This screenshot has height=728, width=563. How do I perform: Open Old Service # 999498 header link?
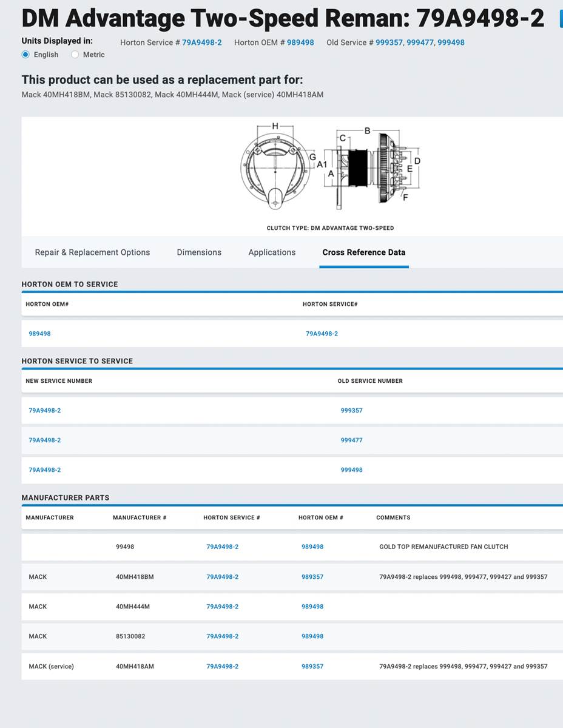point(451,42)
